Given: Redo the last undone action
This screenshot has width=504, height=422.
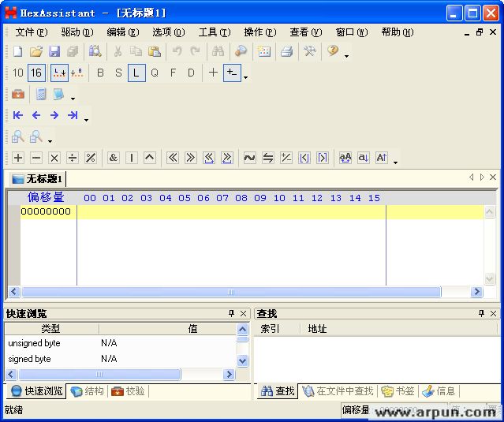Looking at the screenshot, I should pyautogui.click(x=195, y=51).
